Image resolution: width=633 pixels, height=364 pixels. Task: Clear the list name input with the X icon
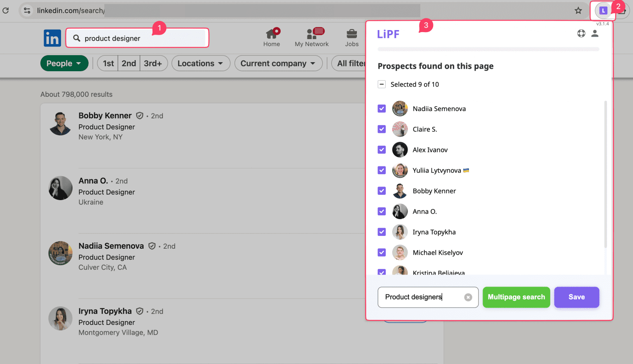pos(468,297)
